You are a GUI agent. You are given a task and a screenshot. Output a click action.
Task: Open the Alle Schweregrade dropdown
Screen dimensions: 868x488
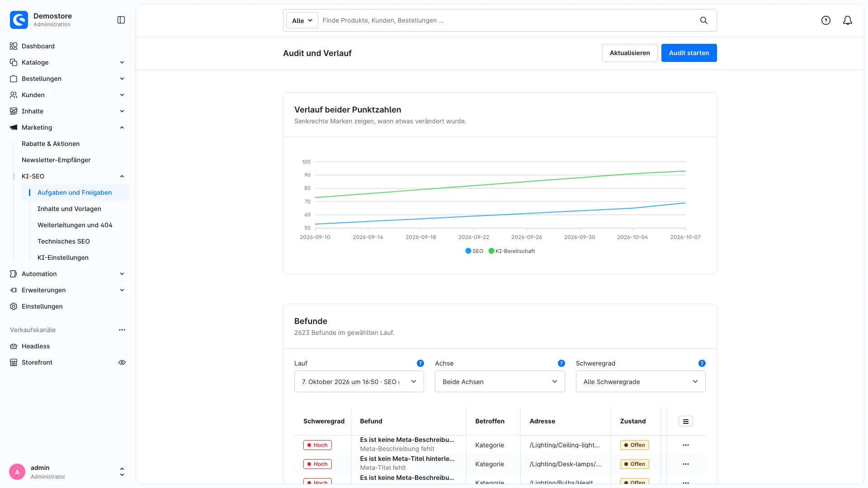(x=641, y=382)
